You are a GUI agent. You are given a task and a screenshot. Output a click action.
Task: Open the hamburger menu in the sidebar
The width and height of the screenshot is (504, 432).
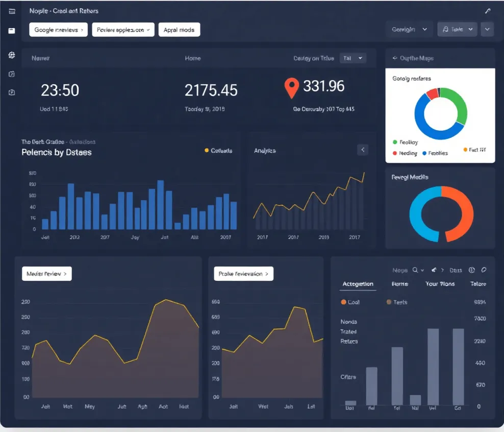pyautogui.click(x=12, y=11)
